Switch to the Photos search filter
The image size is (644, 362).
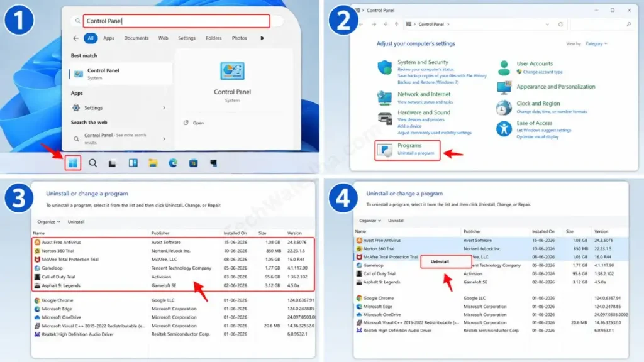tap(240, 38)
